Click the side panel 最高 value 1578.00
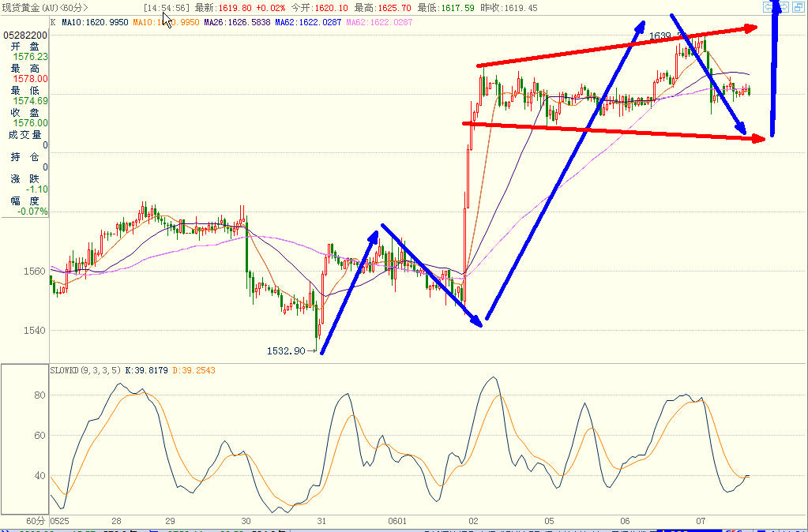This screenshot has height=532, width=808. [30, 79]
